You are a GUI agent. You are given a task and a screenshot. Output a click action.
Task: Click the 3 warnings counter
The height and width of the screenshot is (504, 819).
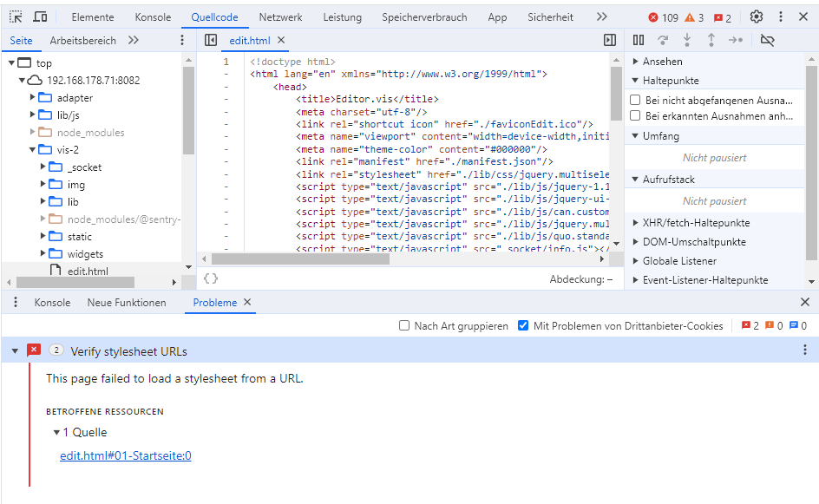[694, 17]
